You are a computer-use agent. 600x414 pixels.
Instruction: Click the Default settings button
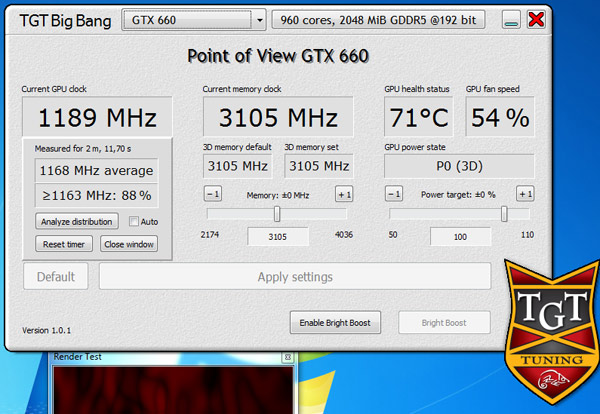click(x=55, y=277)
